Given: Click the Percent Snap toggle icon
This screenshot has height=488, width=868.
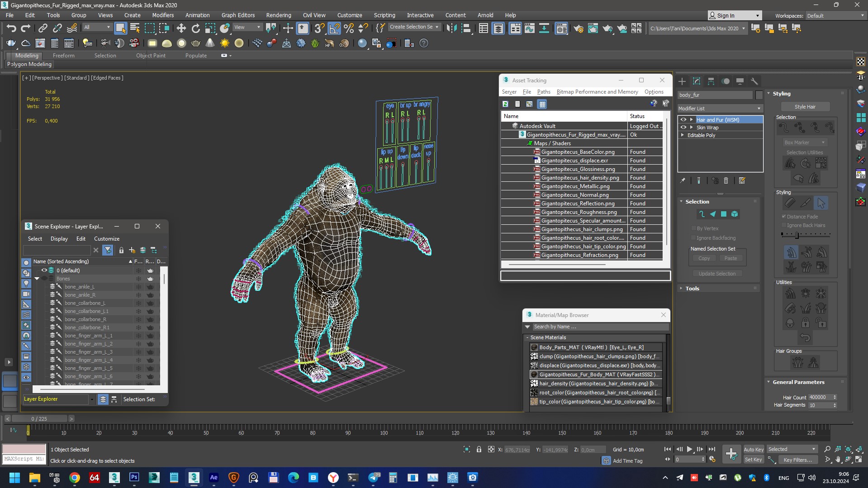Looking at the screenshot, I should [349, 28].
